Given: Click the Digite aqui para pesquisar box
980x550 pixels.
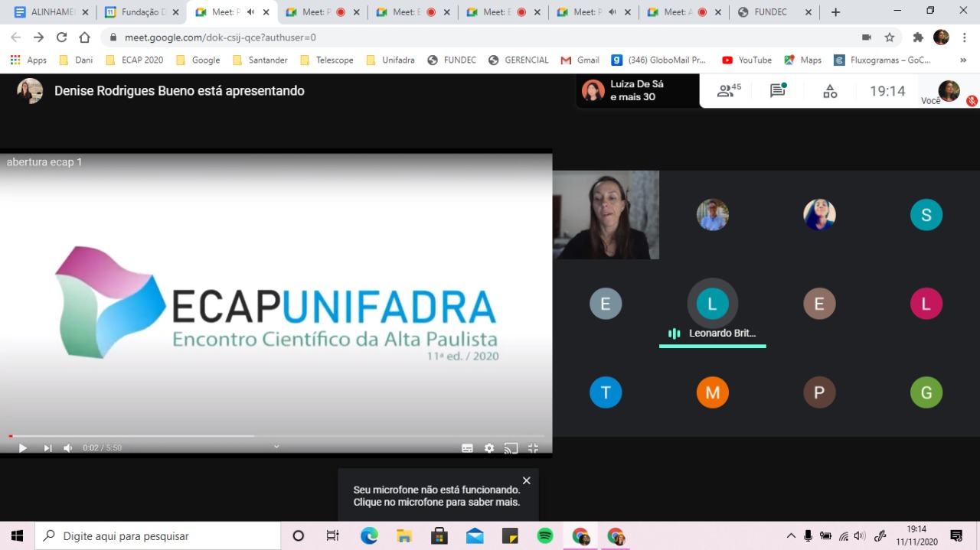Looking at the screenshot, I should tap(158, 535).
